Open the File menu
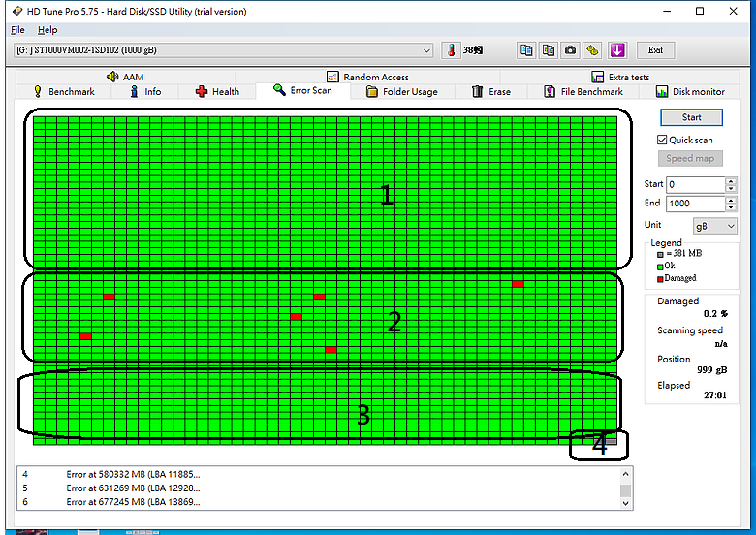This screenshot has width=756, height=535. (x=17, y=30)
